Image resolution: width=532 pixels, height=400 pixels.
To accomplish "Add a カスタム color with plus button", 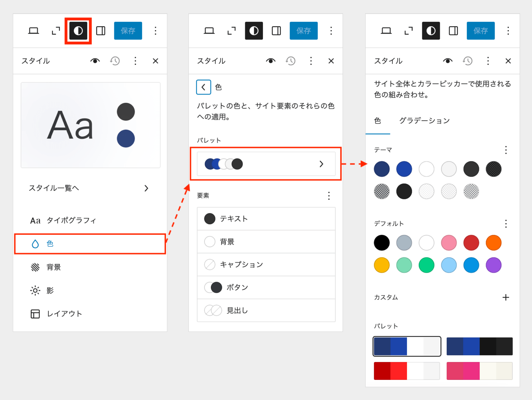I will 506,297.
